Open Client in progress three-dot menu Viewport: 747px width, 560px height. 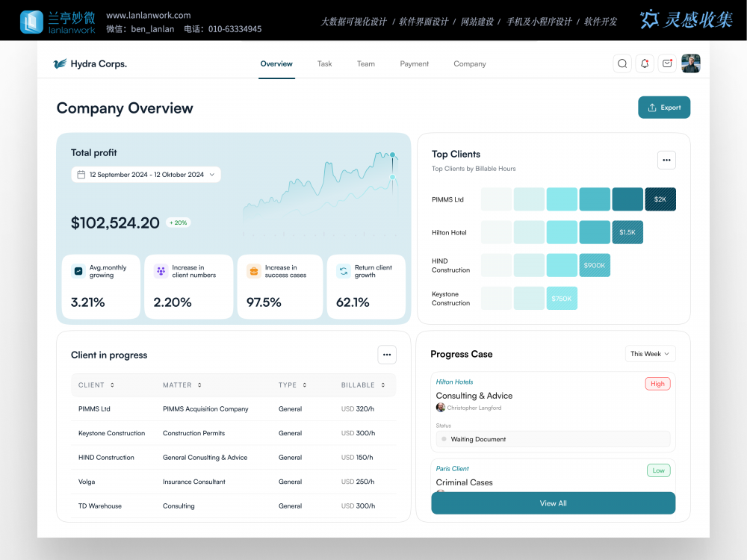point(386,355)
